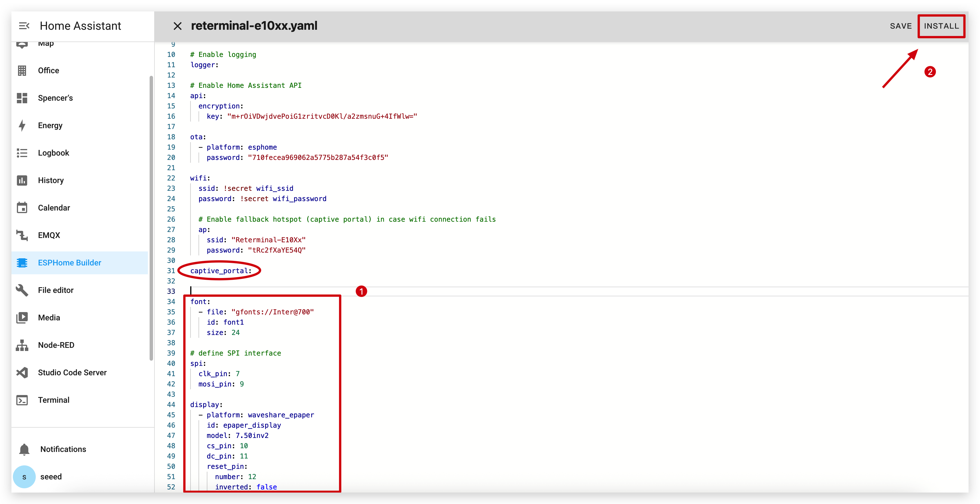Open the EMQX add-on panel
980x504 pixels.
tap(80, 235)
